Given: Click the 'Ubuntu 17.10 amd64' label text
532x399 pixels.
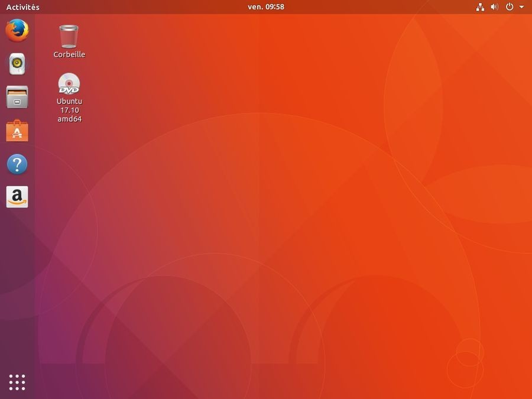Looking at the screenshot, I should click(x=69, y=109).
